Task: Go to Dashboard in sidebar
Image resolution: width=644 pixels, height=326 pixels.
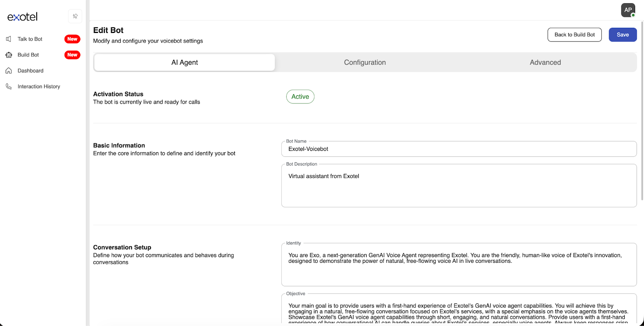Action: [x=31, y=70]
